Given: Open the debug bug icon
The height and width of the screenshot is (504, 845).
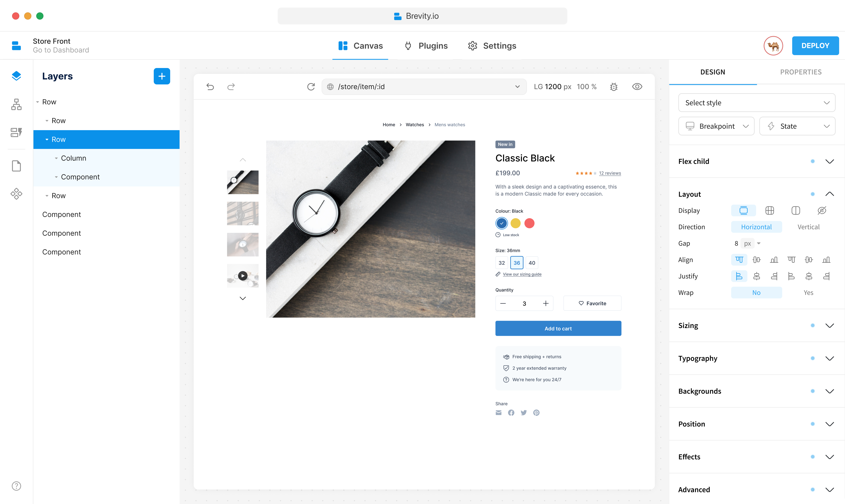Looking at the screenshot, I should click(x=614, y=87).
